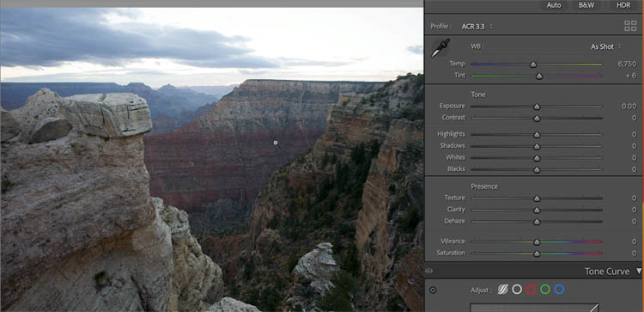Open the Profile ACR 3.3 dropdown
The height and width of the screenshot is (312, 644).
point(477,27)
